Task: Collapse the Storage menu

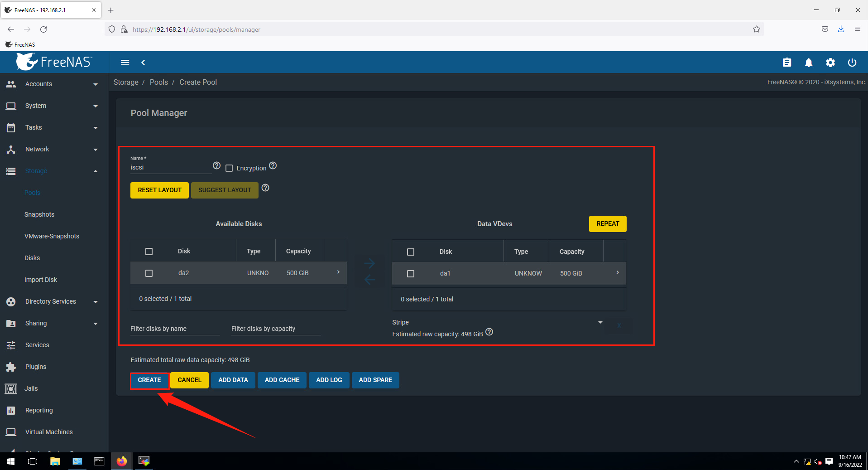Action: coord(54,171)
